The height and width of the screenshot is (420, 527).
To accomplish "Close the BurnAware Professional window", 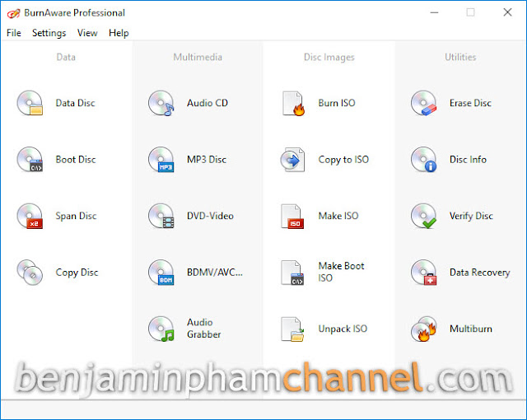I will tap(507, 13).
